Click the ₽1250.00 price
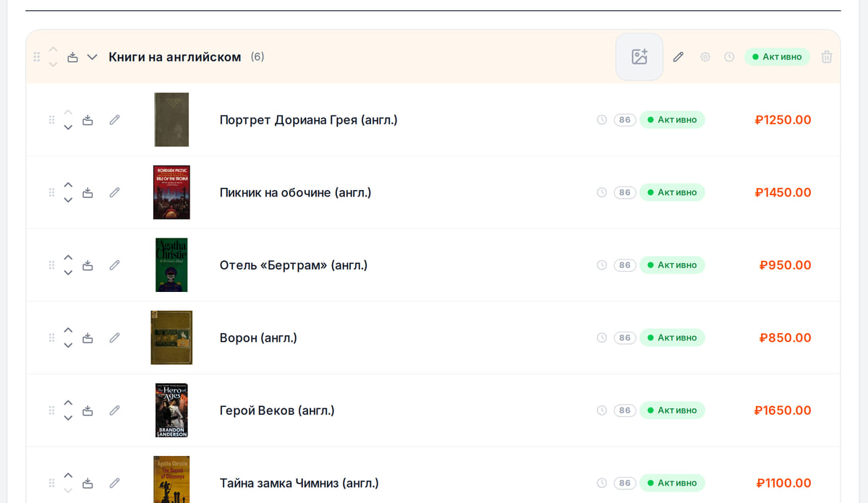This screenshot has height=503, width=868. [783, 120]
